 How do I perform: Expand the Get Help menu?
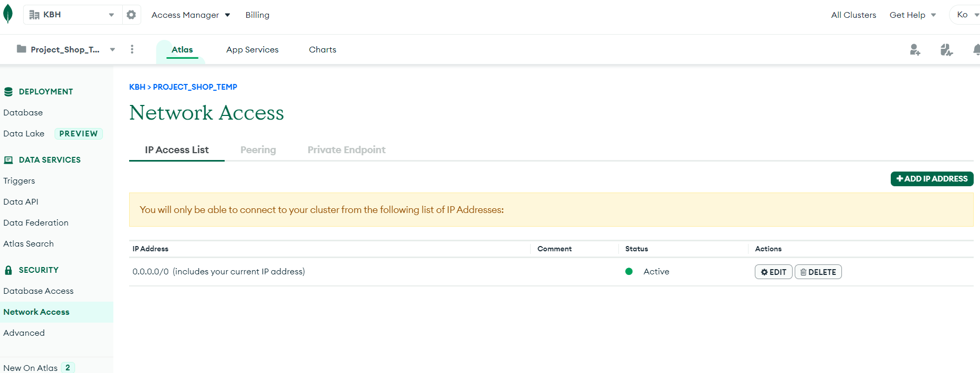pyautogui.click(x=912, y=15)
